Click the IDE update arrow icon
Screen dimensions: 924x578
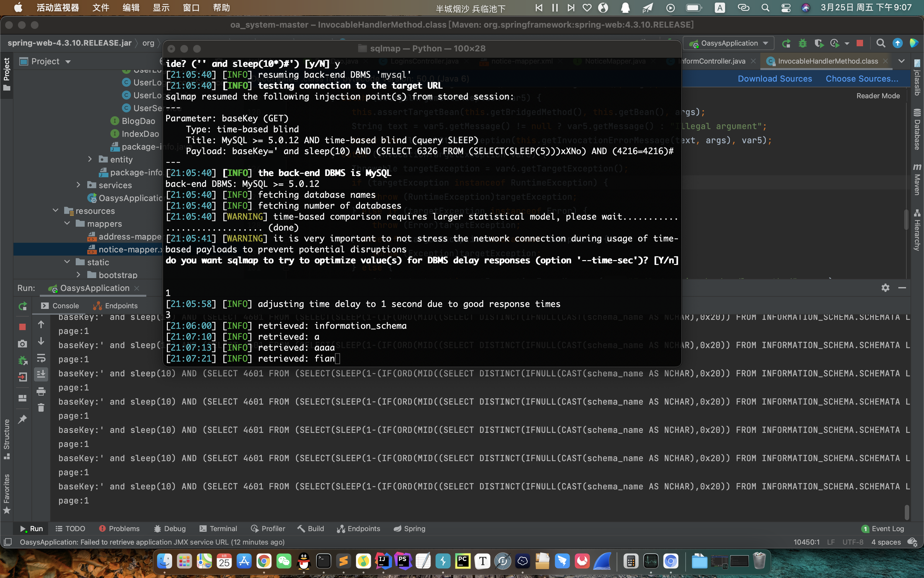tap(897, 43)
